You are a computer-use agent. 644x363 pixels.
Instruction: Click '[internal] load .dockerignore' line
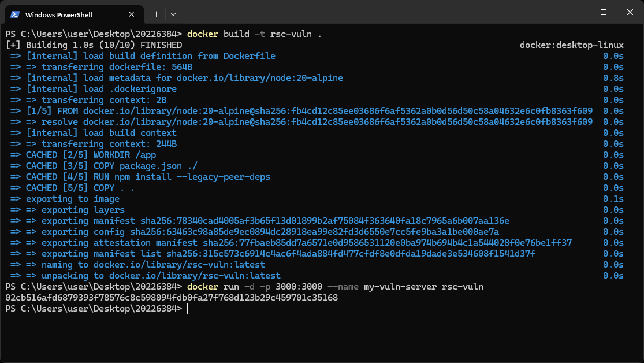pos(94,89)
